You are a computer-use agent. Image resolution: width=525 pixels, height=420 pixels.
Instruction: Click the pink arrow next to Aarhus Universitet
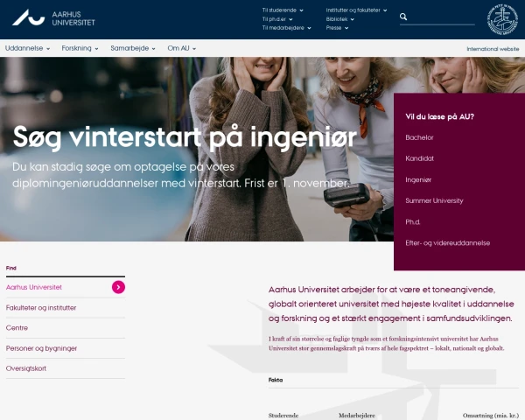pyautogui.click(x=118, y=287)
